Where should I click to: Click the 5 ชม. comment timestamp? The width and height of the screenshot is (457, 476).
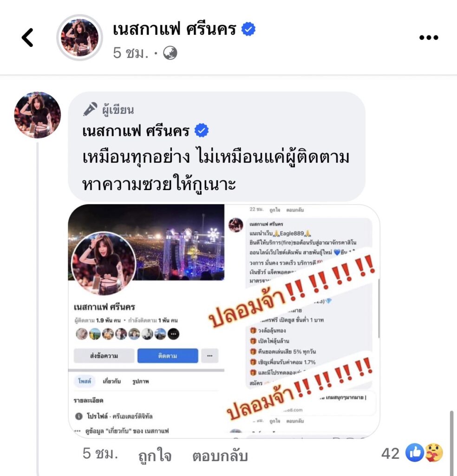[x=100, y=454]
